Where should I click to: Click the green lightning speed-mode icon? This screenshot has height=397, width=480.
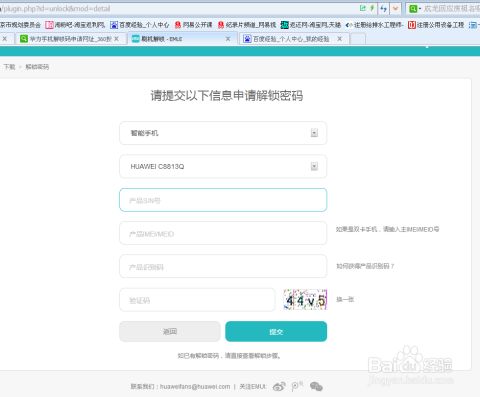pos(372,8)
